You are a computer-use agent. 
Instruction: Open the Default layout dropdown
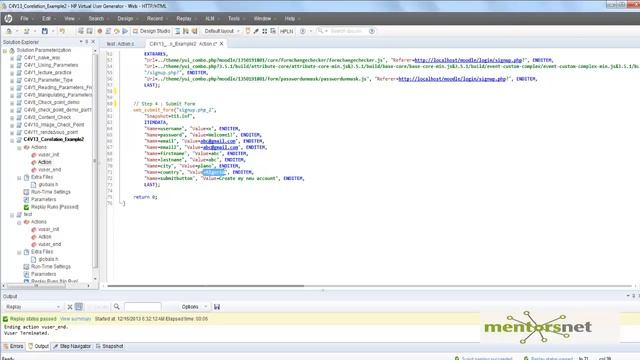tap(222, 31)
